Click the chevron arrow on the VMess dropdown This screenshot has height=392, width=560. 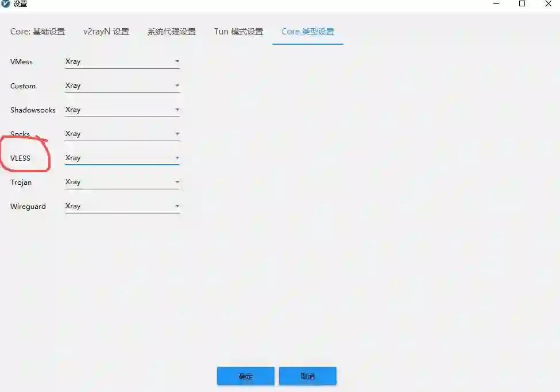pyautogui.click(x=177, y=61)
